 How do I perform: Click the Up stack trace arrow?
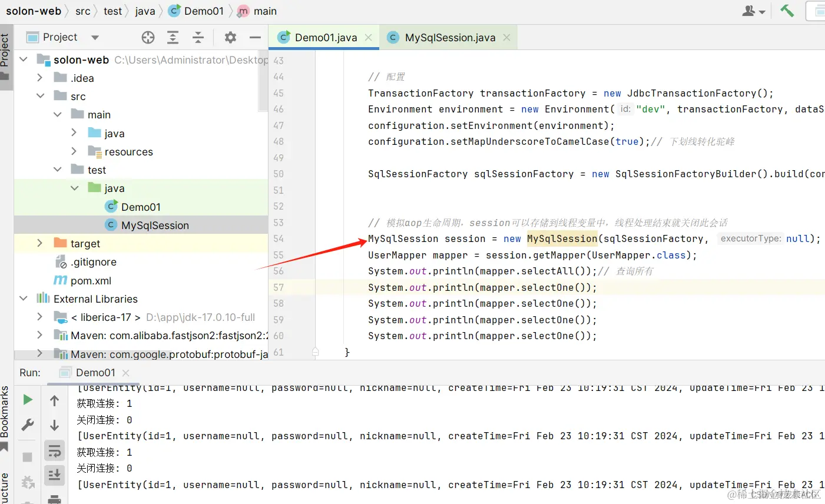click(54, 401)
